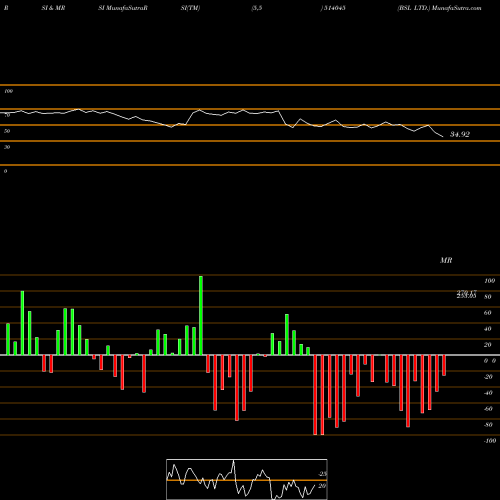Click the 40 label on MR axis

[487, 329]
